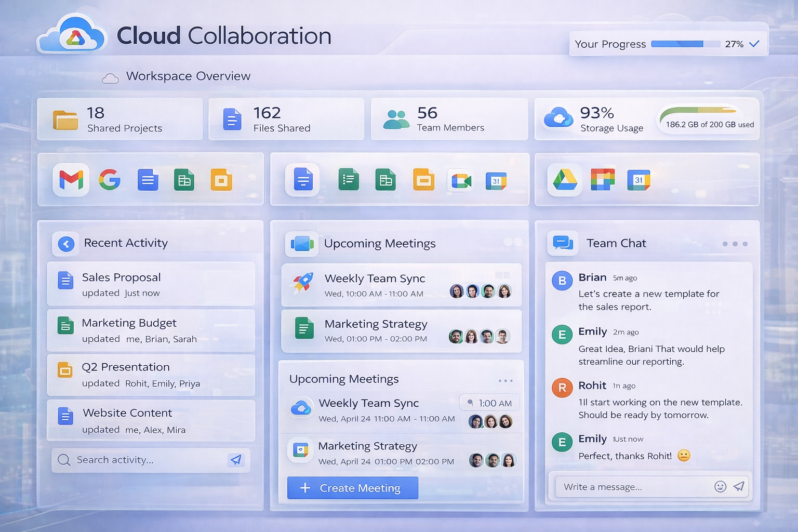Click the Your Progress bar
798x532 pixels.
(686, 44)
